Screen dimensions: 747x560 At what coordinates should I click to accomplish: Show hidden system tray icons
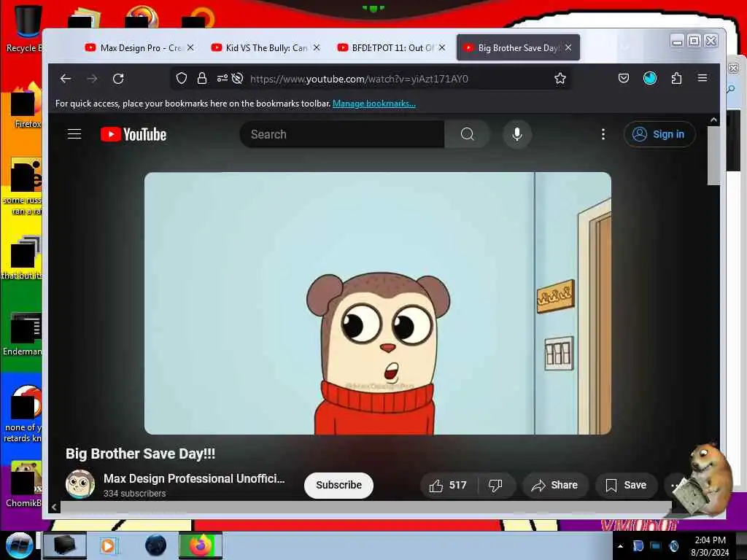click(x=620, y=546)
